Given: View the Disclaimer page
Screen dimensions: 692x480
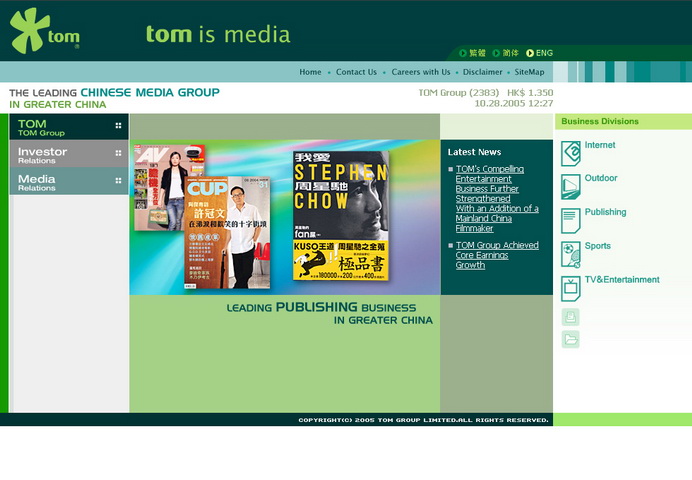Looking at the screenshot, I should pos(482,72).
